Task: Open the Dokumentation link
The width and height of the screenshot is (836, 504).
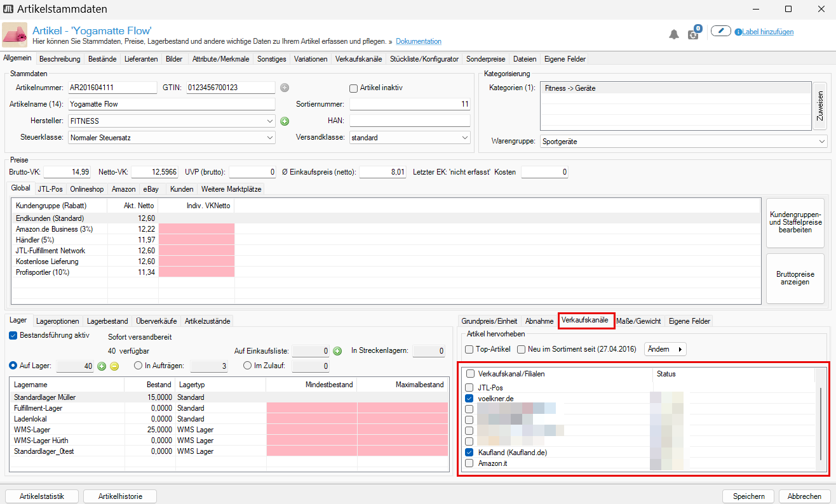Action: tap(418, 42)
